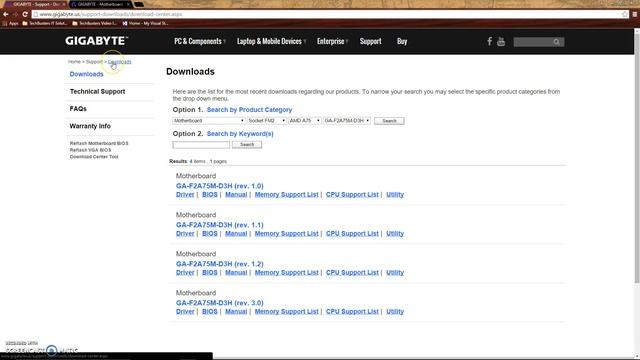Image resolution: width=640 pixels, height=360 pixels.
Task: Click the magnifier icon in site search
Action: pyautogui.click(x=556, y=42)
